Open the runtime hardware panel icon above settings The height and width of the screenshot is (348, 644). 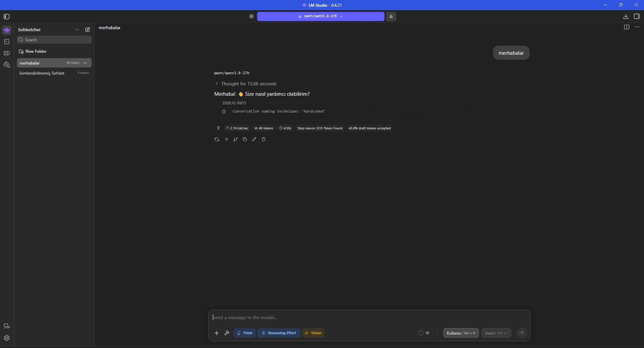(x=7, y=326)
